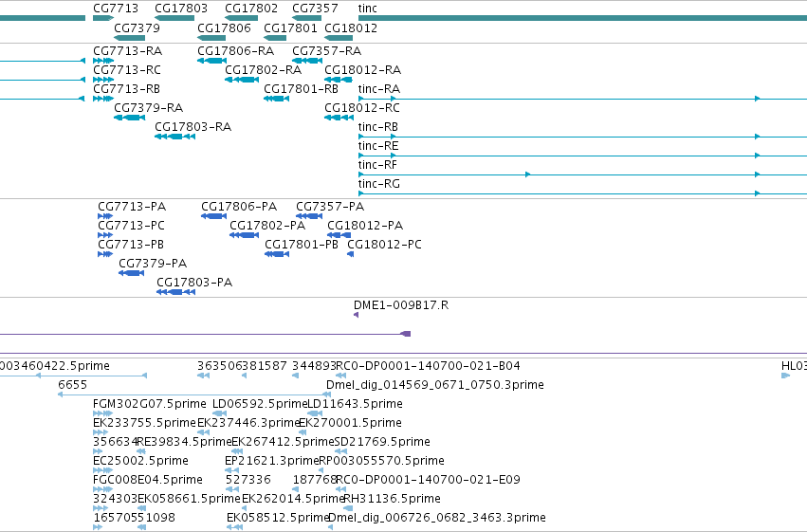The height and width of the screenshot is (532, 807).
Task: Click EK058661.5prime EST
Action: coord(189,500)
